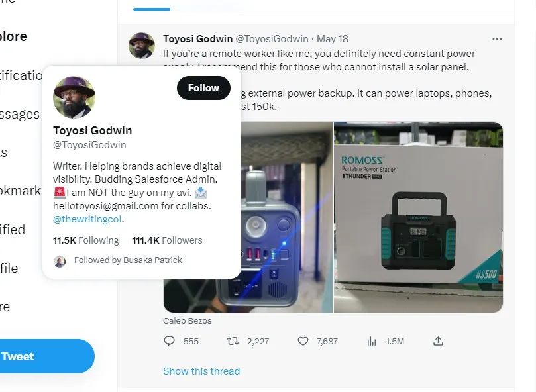
Task: Click the reply icon on Toyosi's tweet
Action: pos(170,341)
